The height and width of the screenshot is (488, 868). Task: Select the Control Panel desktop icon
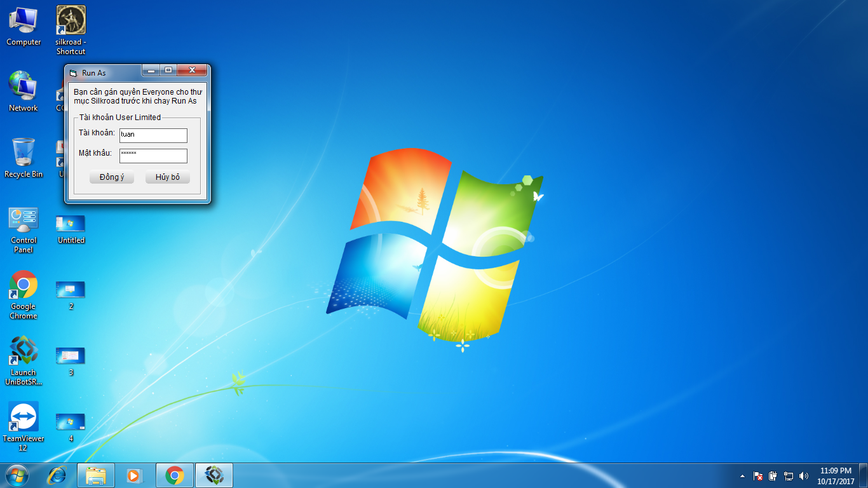pyautogui.click(x=24, y=229)
